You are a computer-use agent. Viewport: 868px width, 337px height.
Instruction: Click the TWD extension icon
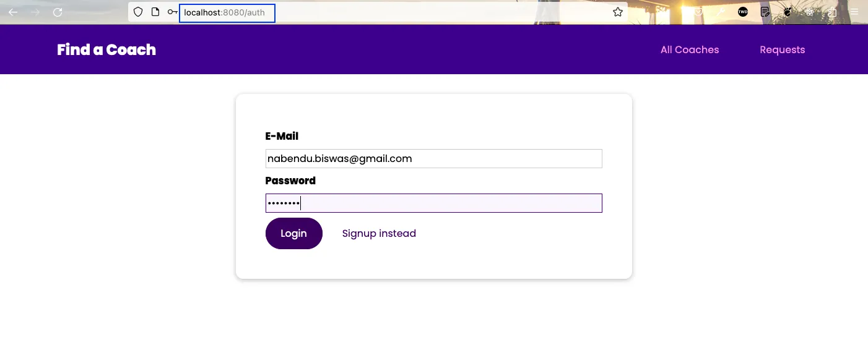[x=743, y=12]
